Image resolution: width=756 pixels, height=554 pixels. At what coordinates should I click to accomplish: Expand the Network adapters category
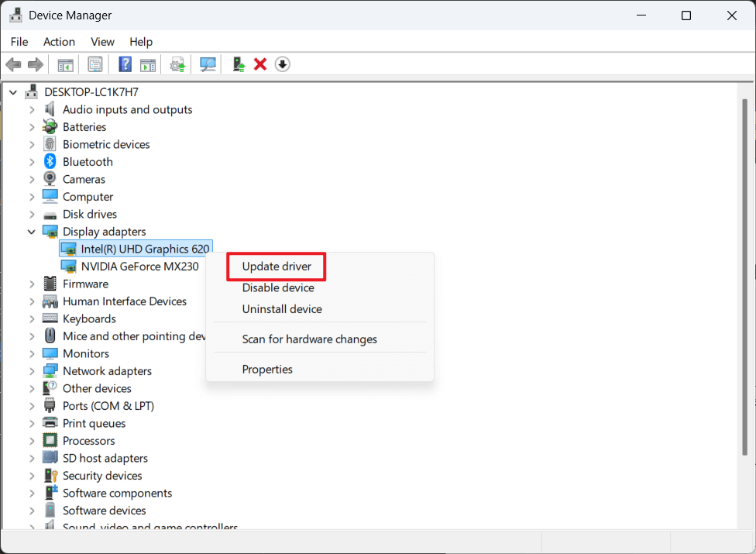pyautogui.click(x=31, y=370)
